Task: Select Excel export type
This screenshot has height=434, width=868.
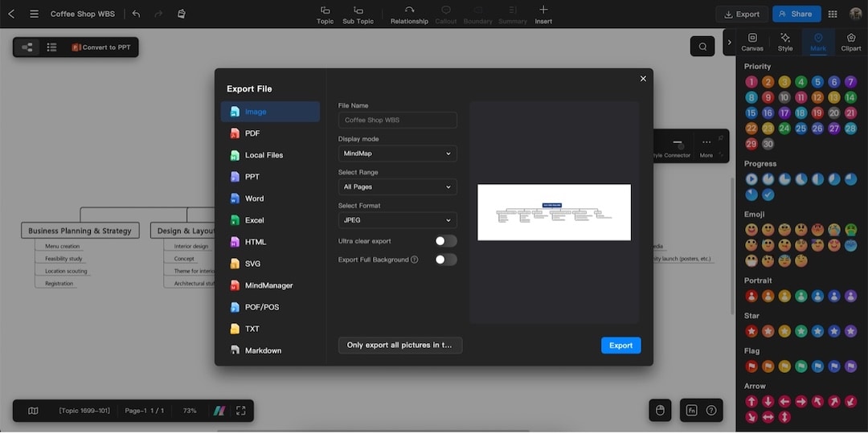Action: pyautogui.click(x=270, y=220)
